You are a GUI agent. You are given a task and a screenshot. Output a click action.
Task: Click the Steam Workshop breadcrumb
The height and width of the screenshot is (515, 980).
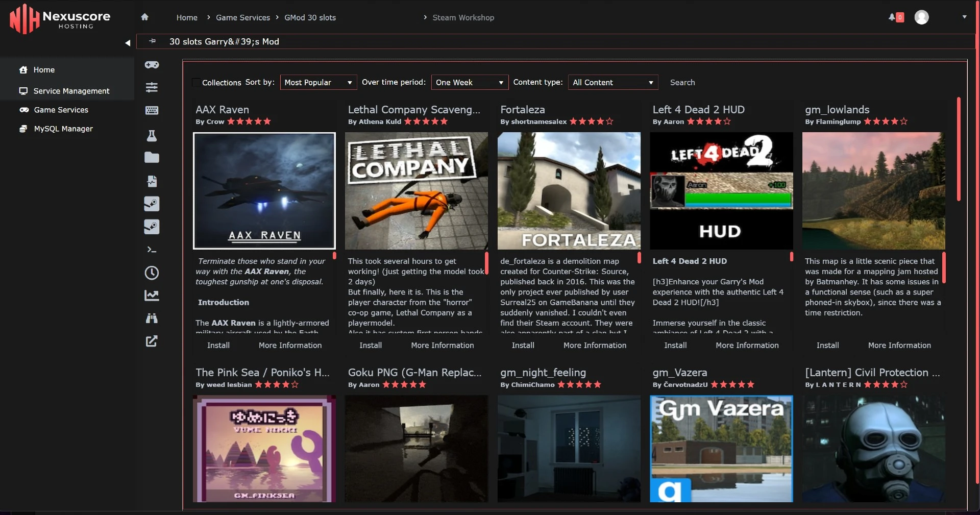[463, 17]
